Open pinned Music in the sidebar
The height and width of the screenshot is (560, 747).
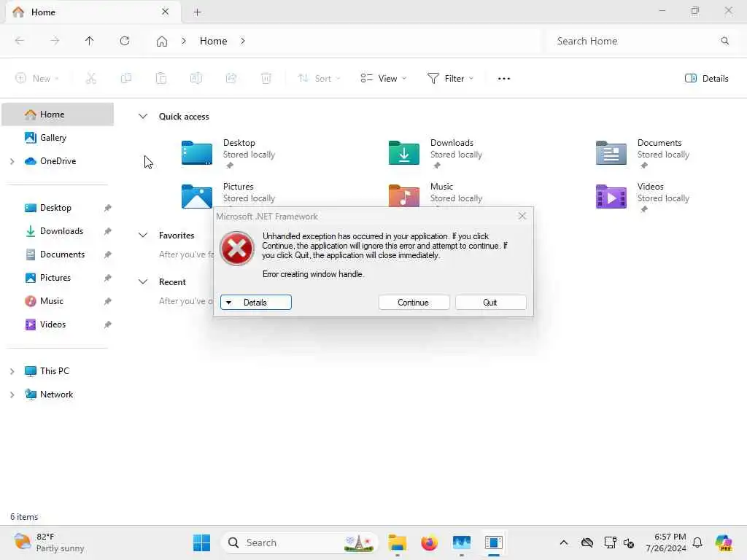(x=52, y=301)
